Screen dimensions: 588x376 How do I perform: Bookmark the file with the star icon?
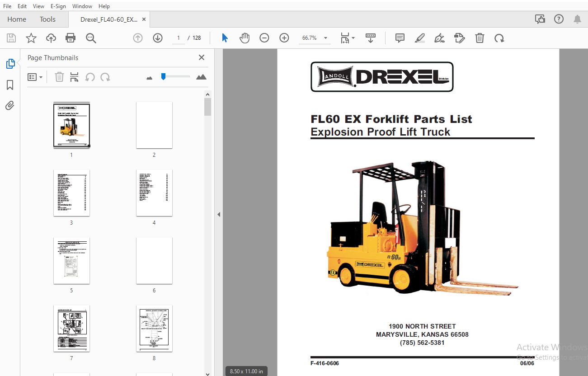coord(31,38)
